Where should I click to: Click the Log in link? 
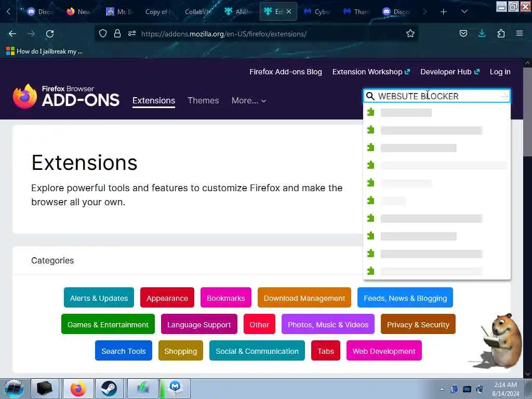[500, 72]
